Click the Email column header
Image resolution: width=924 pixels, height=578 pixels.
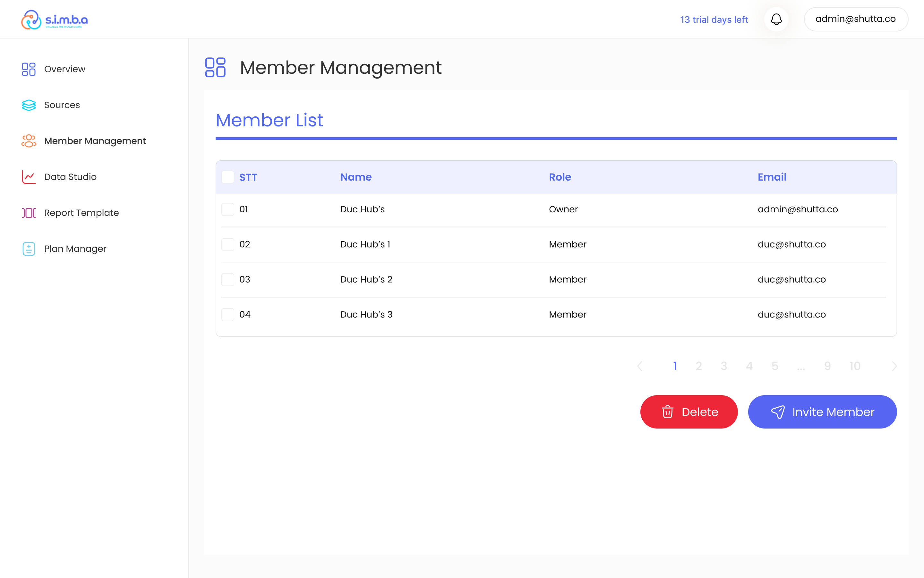pos(772,177)
